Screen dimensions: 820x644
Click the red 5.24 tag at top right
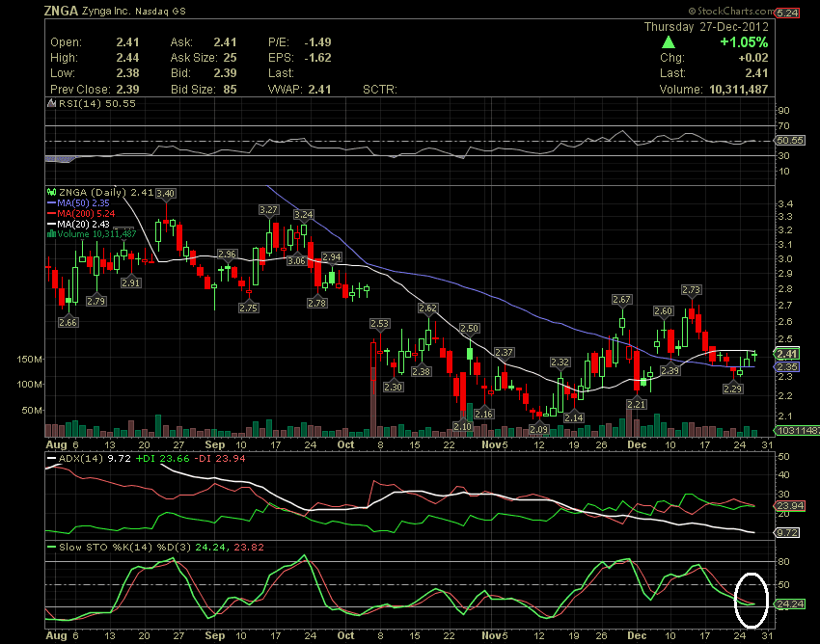(787, 13)
